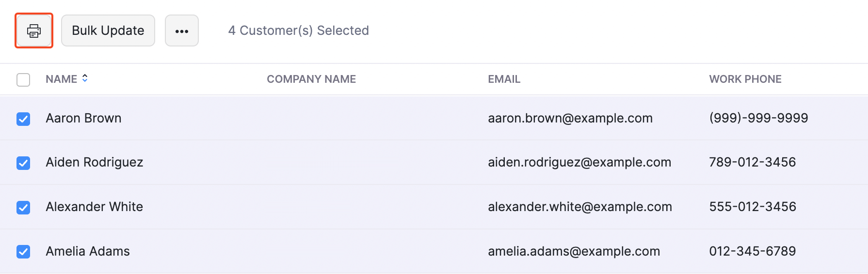Click the sort arrows beside NAME
The height and width of the screenshot is (274, 868).
(x=85, y=78)
